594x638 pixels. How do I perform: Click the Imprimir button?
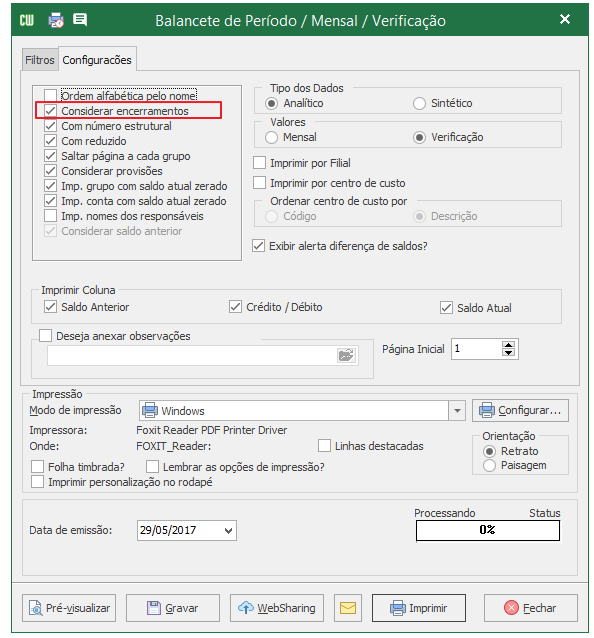(x=419, y=608)
